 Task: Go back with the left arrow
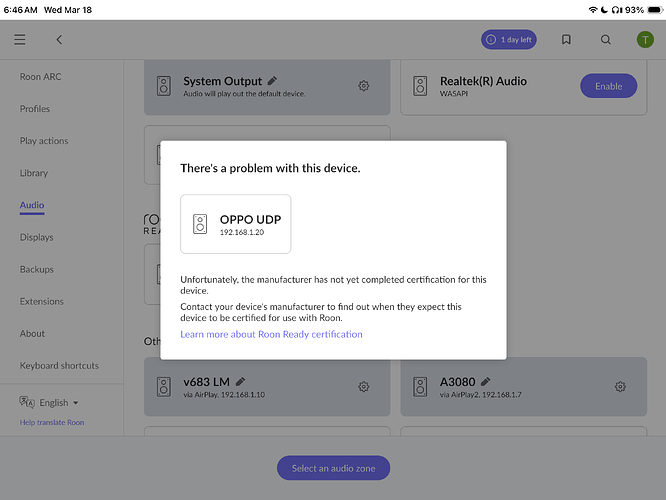pos(59,40)
